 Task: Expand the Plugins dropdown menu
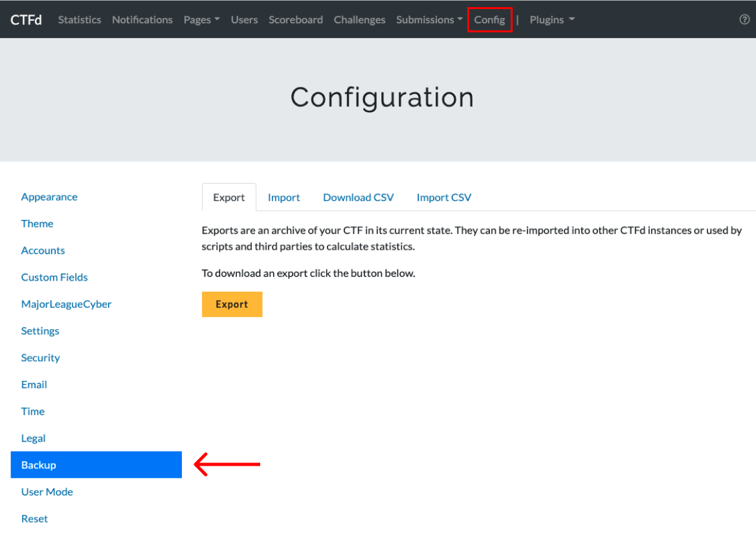click(551, 19)
